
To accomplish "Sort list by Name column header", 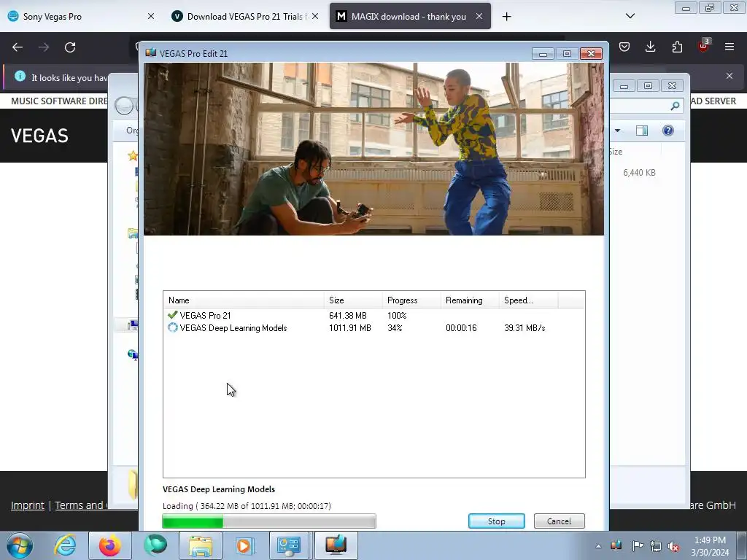I will 244,300.
